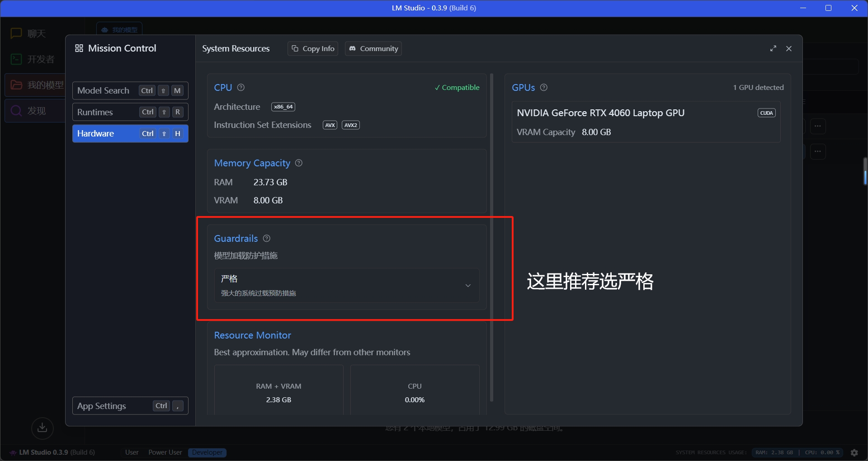This screenshot has height=461, width=868.
Task: Click the System Resources panel scrollbar
Action: [491, 237]
